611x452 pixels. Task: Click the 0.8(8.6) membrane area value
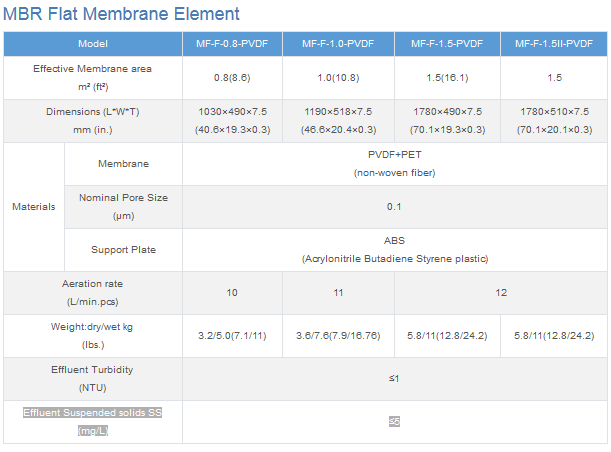click(x=232, y=78)
